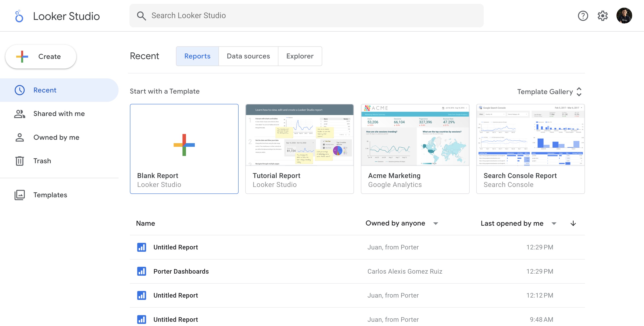Click the Create button
This screenshot has width=644, height=326.
tap(40, 56)
